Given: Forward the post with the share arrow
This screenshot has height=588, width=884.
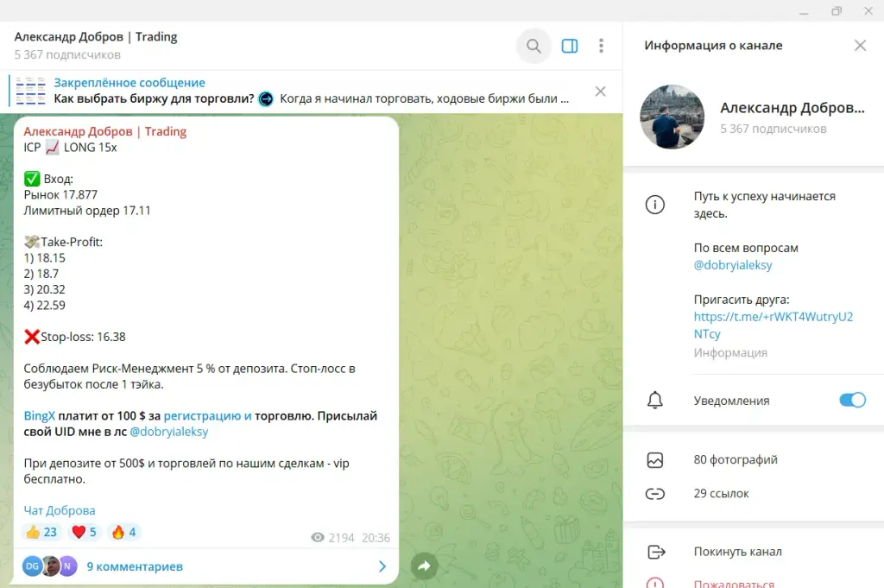Looking at the screenshot, I should [x=424, y=566].
